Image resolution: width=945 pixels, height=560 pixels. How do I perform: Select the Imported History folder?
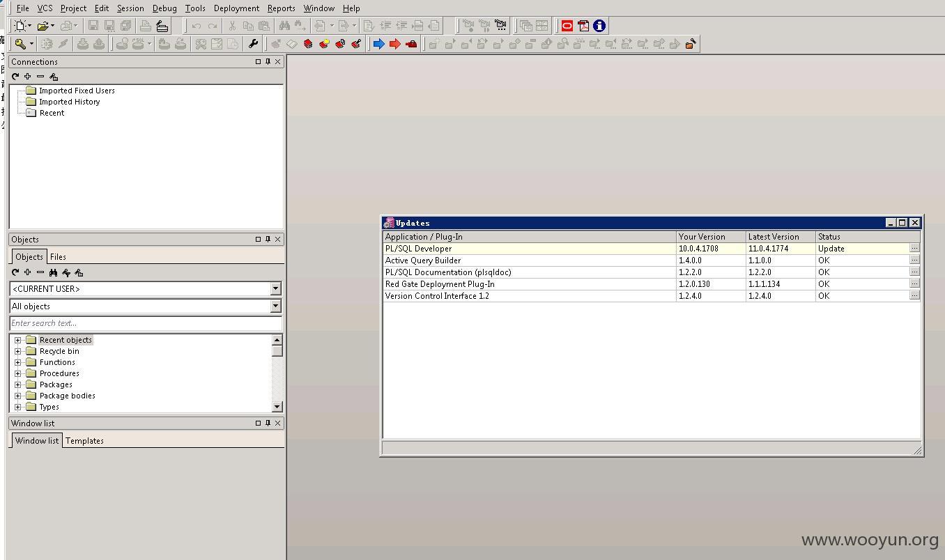click(69, 102)
